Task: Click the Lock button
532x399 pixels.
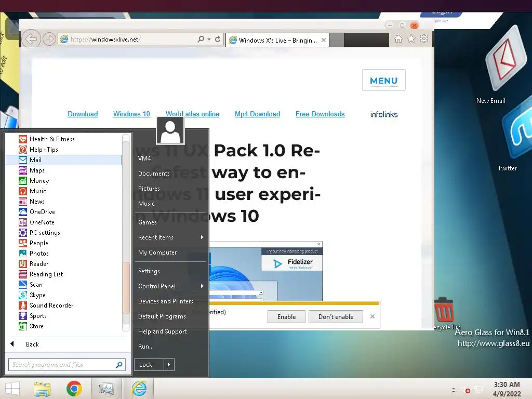Action: (149, 365)
